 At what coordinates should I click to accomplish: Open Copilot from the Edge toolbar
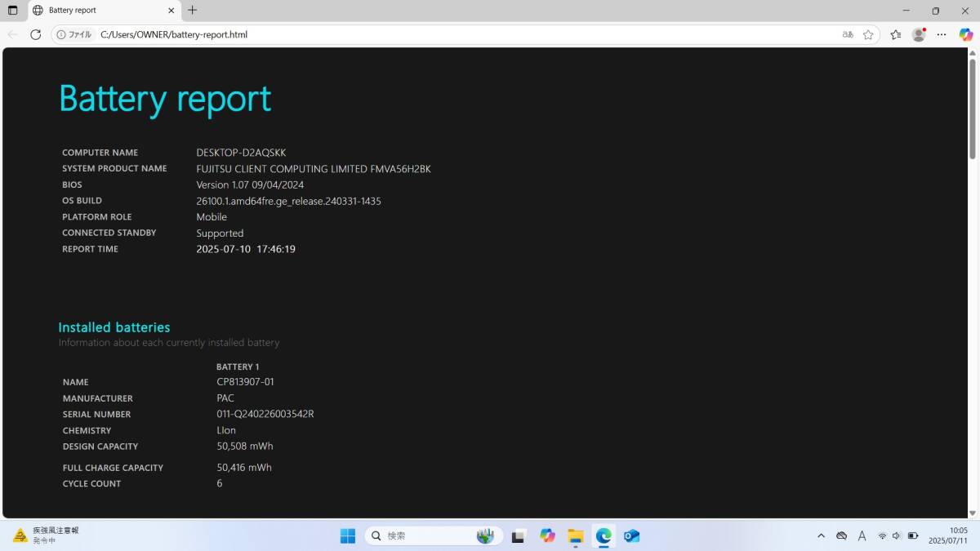pos(967,34)
